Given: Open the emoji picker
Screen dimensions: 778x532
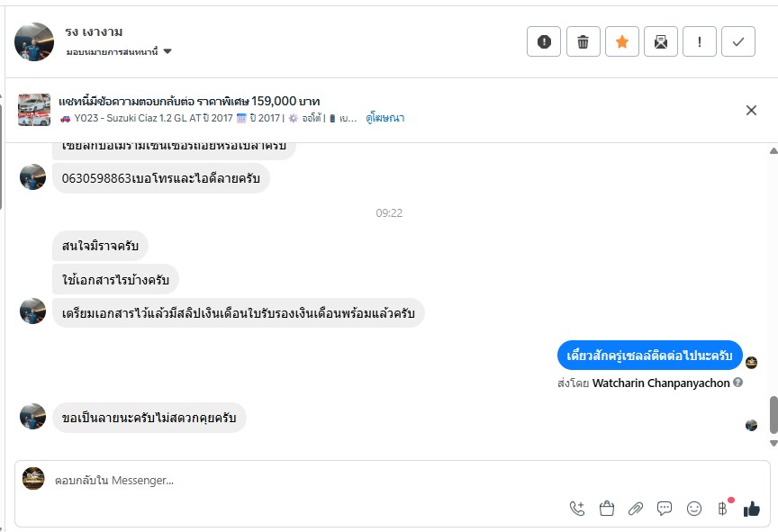Looking at the screenshot, I should 694,509.
